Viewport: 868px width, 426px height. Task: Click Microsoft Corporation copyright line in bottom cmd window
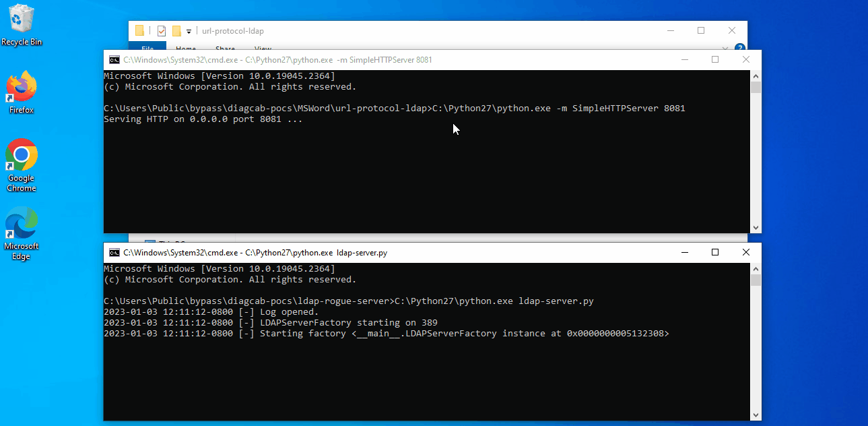pyautogui.click(x=230, y=280)
